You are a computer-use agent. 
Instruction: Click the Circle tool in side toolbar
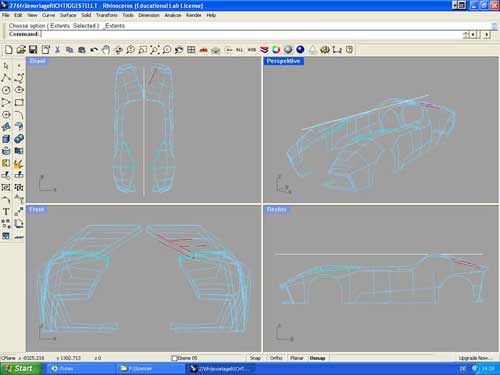click(x=6, y=90)
